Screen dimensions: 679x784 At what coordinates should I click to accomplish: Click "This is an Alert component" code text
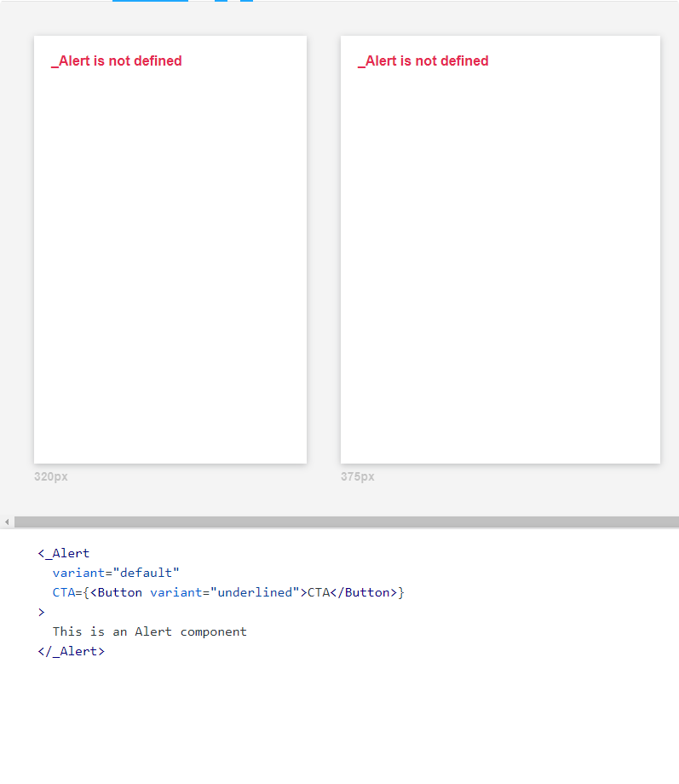(149, 632)
